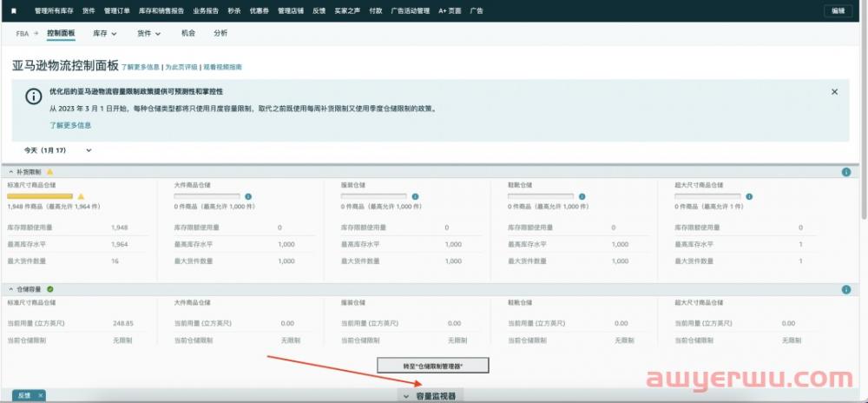
Task: Select the 控制面板 tab
Action: coord(61,33)
